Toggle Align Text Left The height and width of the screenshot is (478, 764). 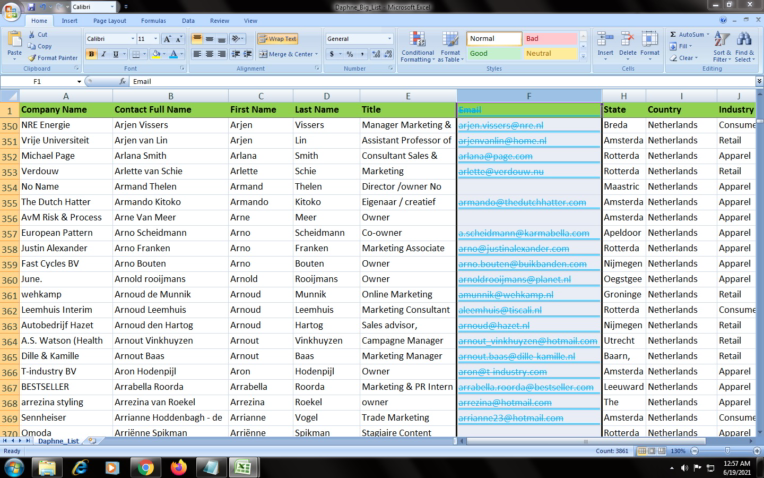[197, 54]
